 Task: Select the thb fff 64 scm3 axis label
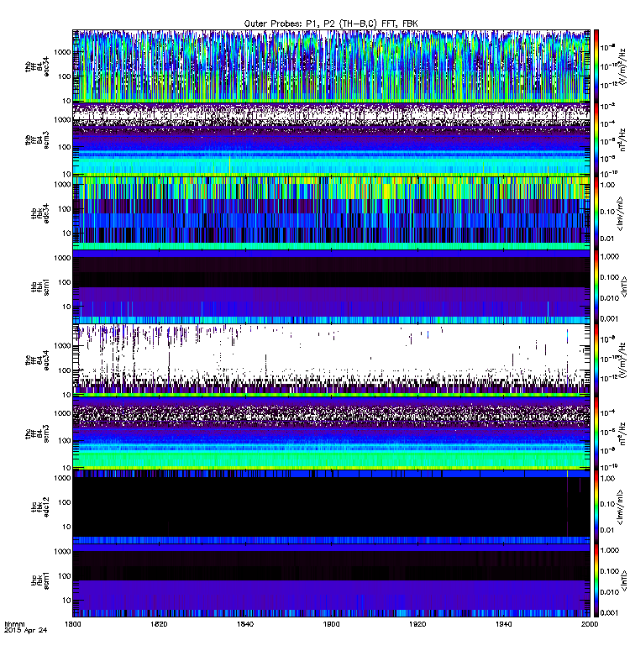pos(37,140)
